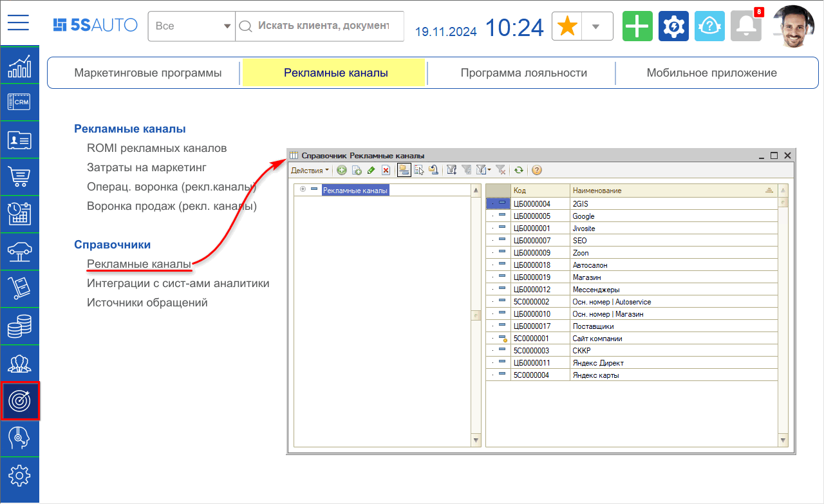
Task: Click the search clients and documents field
Action: click(320, 26)
